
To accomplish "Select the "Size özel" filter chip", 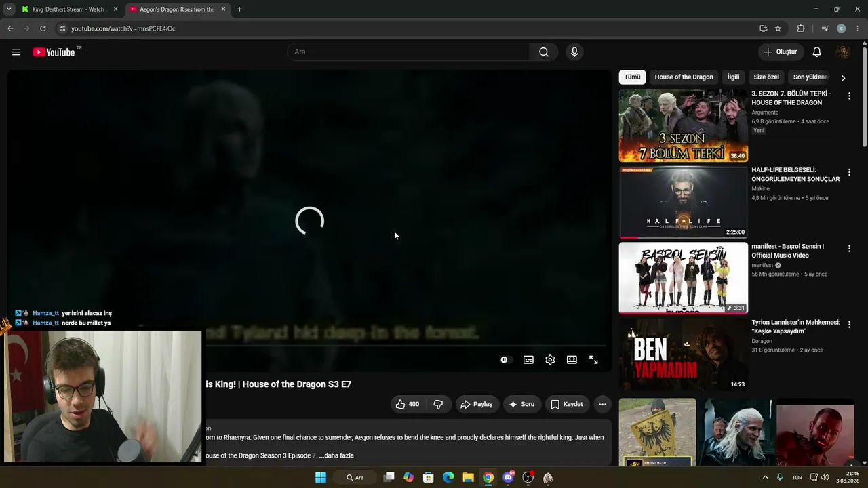I will click(x=766, y=77).
